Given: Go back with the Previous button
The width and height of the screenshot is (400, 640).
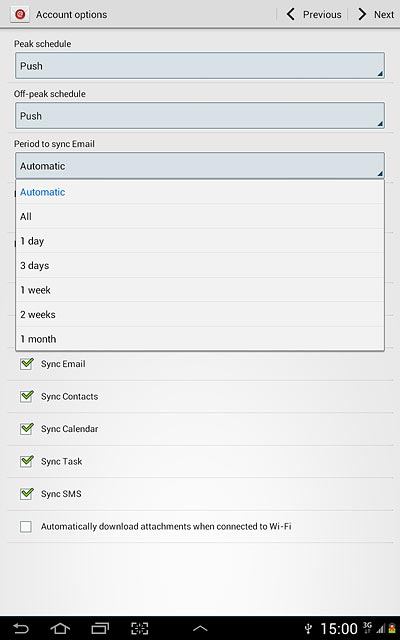Looking at the screenshot, I should pos(313,15).
